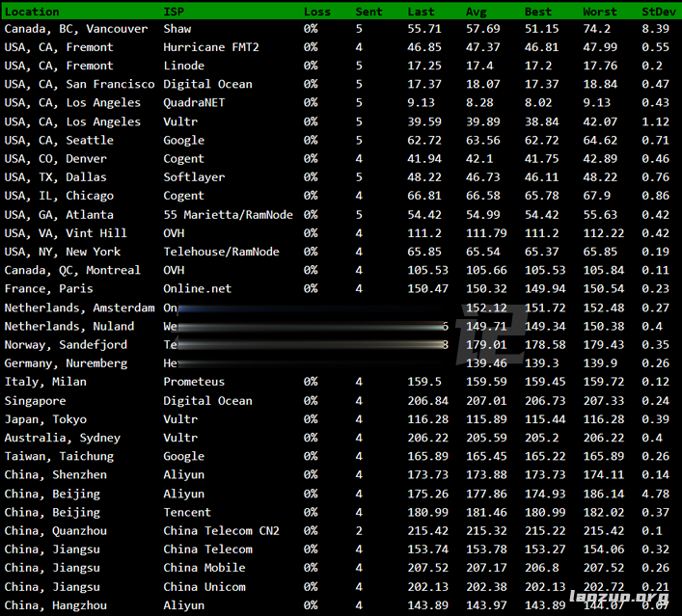682x616 pixels.
Task: Click the China Telecom CN2 ISP entry
Action: tap(222, 531)
